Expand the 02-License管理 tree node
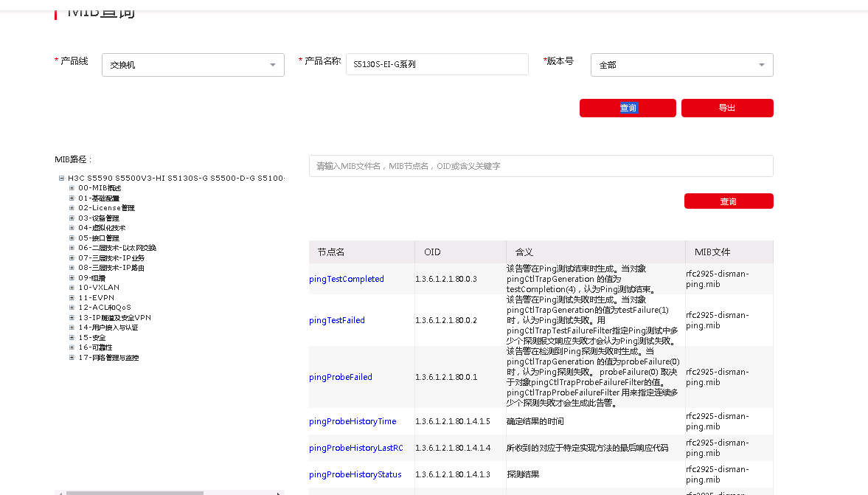This screenshot has width=868, height=495. [72, 208]
